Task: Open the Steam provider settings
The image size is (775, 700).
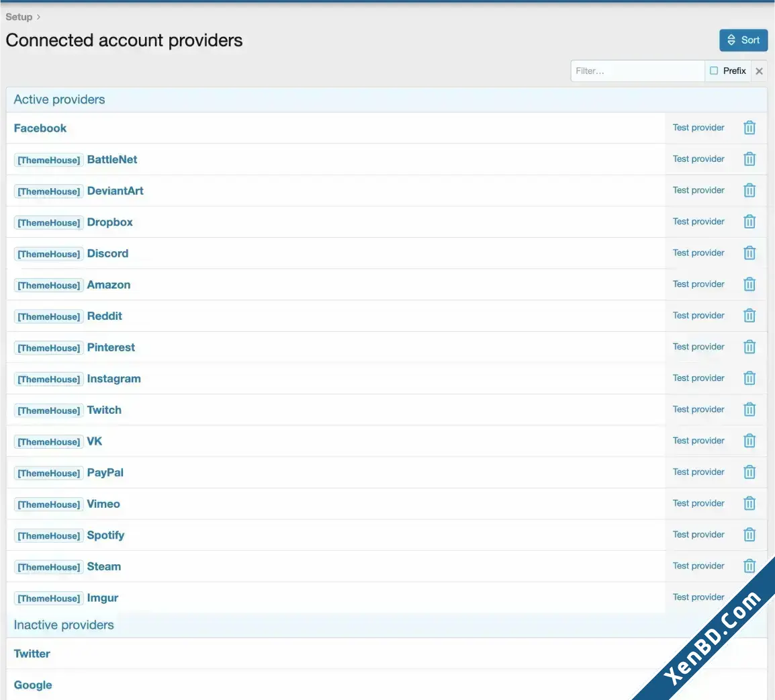Action: pos(104,566)
